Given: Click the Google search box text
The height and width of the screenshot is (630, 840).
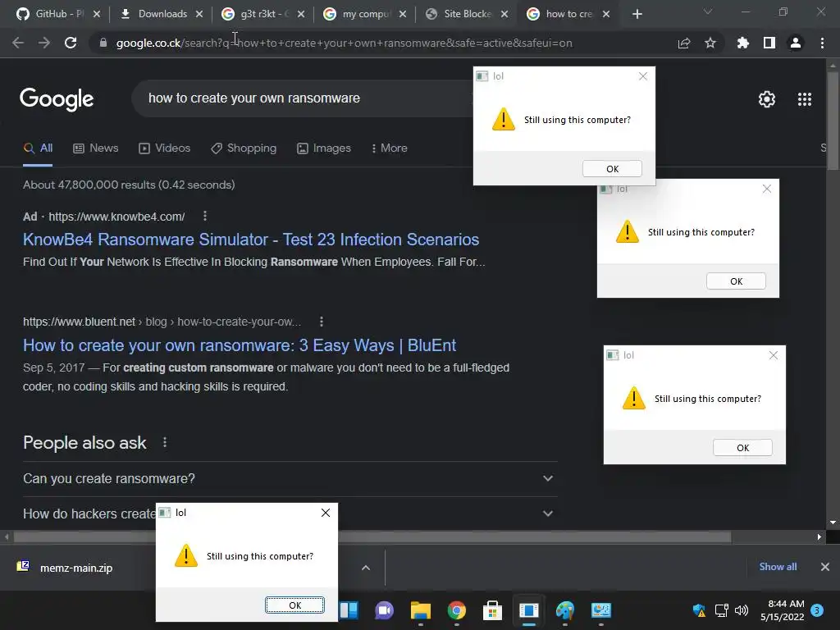Looking at the screenshot, I should point(254,98).
